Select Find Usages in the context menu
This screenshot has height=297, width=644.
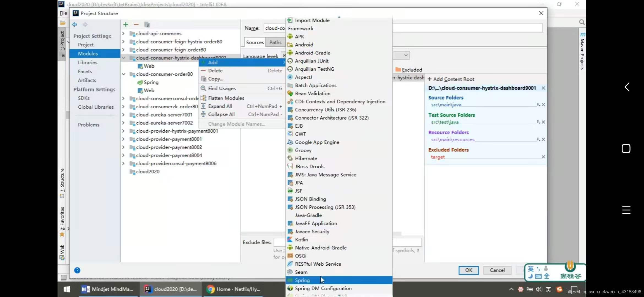(242, 88)
